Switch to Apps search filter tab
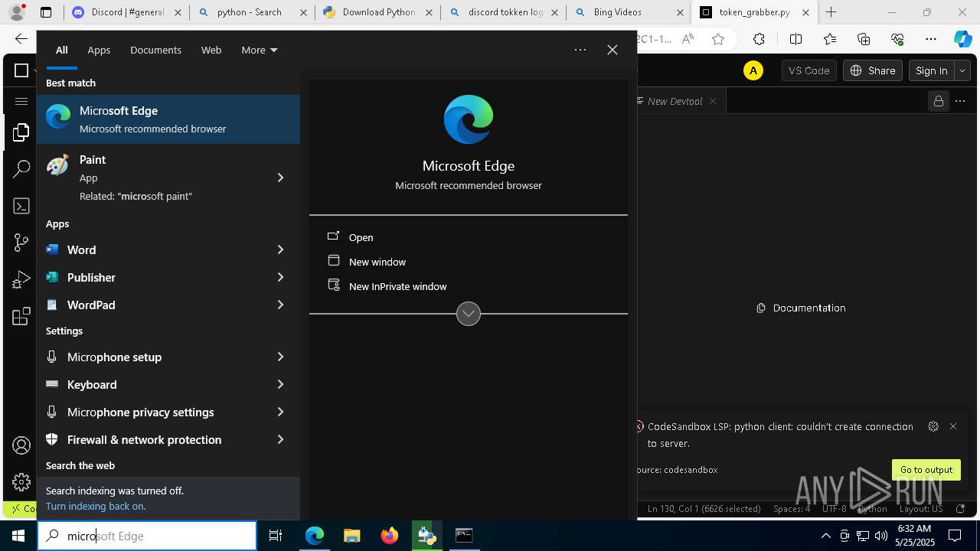Screen dimensions: 980x551 click(99, 50)
